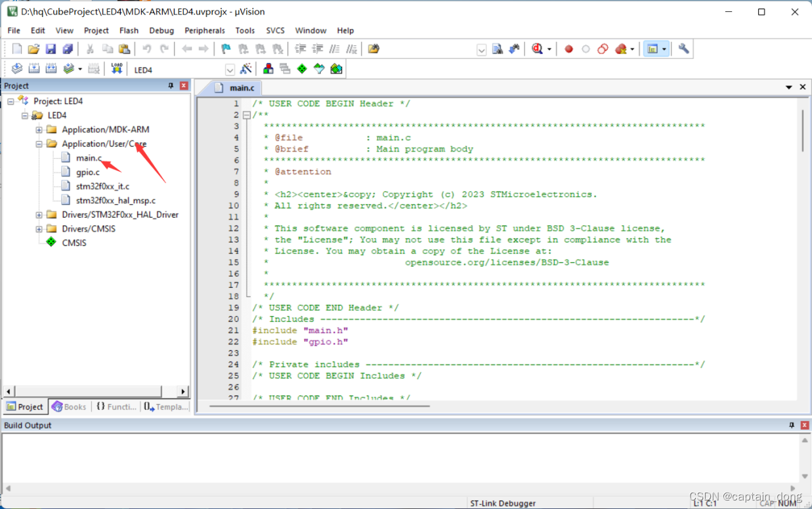Collapse the block comment fold marker at line 2
This screenshot has width=812, height=509.
click(x=247, y=115)
